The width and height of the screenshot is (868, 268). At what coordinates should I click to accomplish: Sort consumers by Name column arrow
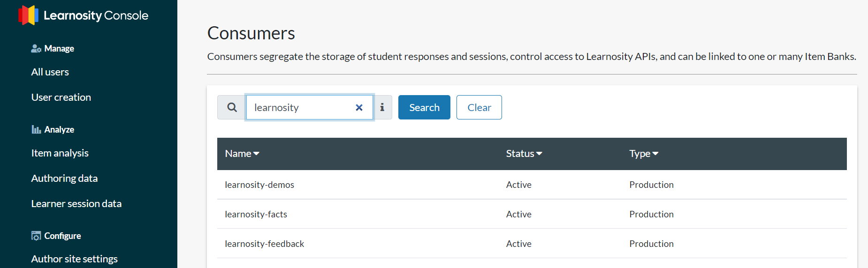point(256,154)
